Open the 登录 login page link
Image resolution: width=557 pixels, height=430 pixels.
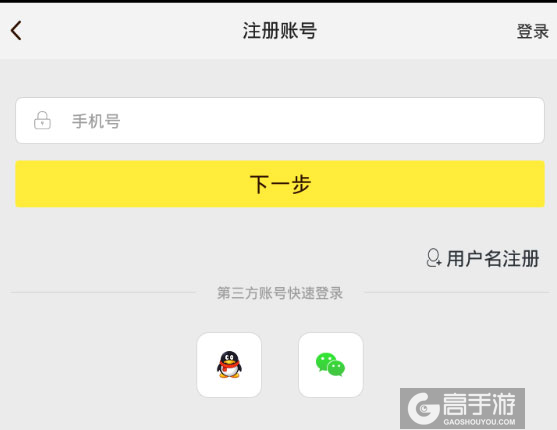click(x=532, y=31)
